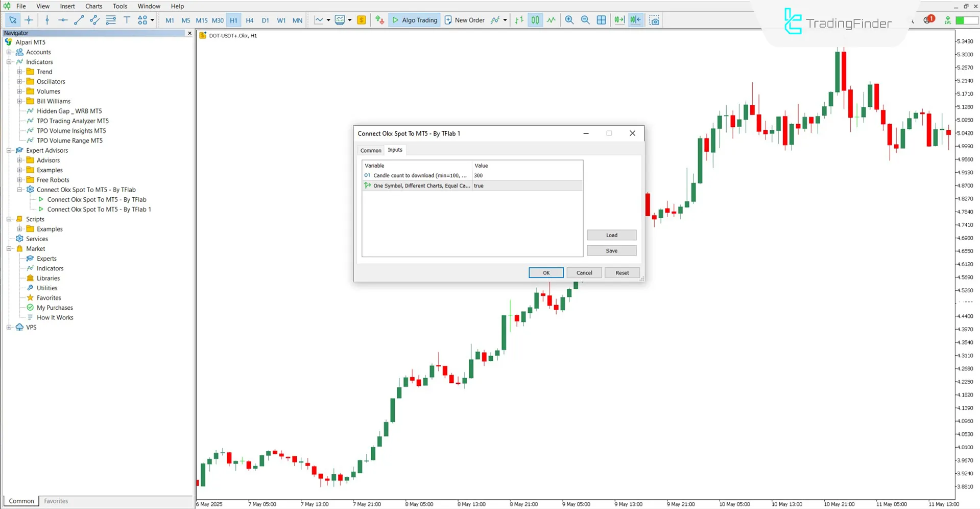Take a chart screenshot with camera icon

(654, 20)
